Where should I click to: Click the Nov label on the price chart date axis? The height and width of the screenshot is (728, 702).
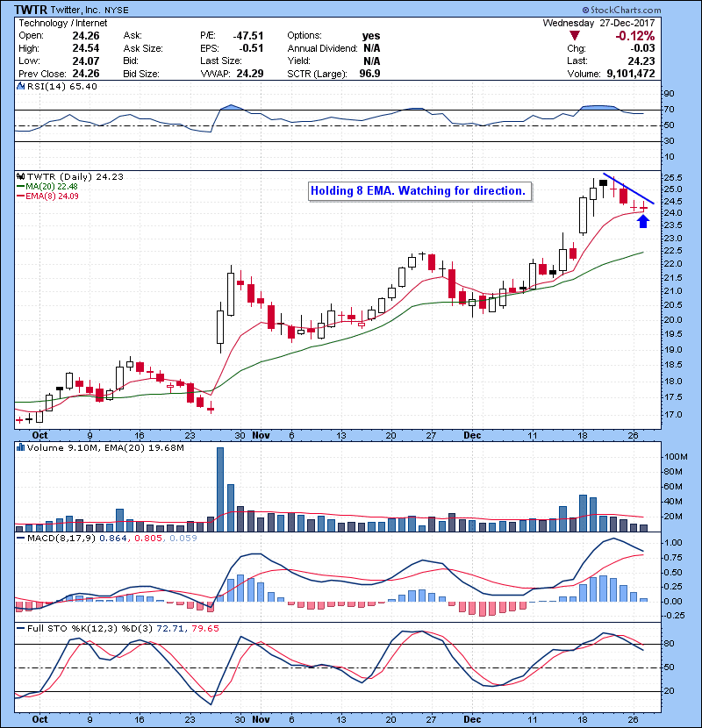tap(261, 436)
